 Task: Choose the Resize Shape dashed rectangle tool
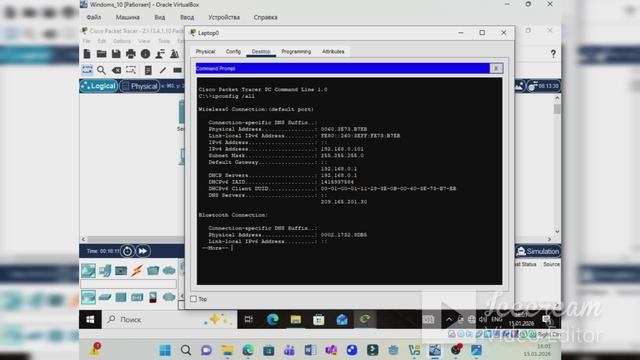tap(131, 70)
